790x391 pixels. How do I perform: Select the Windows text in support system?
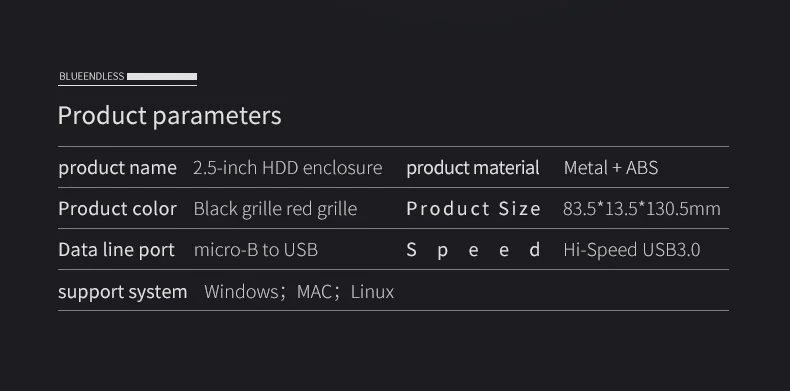(241, 292)
